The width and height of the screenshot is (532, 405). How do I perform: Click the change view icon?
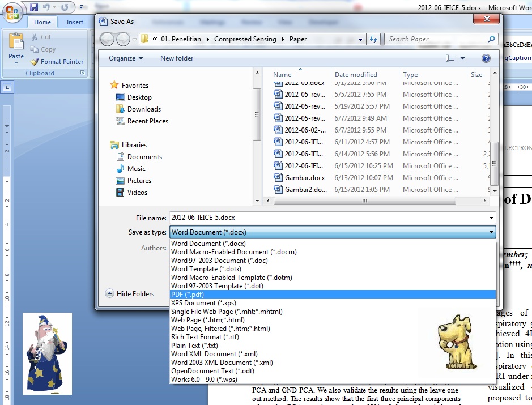pos(450,58)
